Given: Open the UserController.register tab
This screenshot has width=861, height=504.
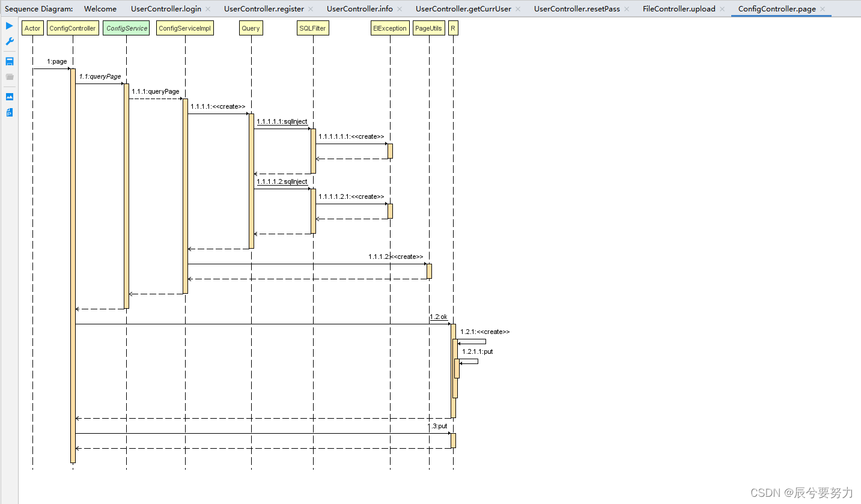Looking at the screenshot, I should click(x=264, y=9).
